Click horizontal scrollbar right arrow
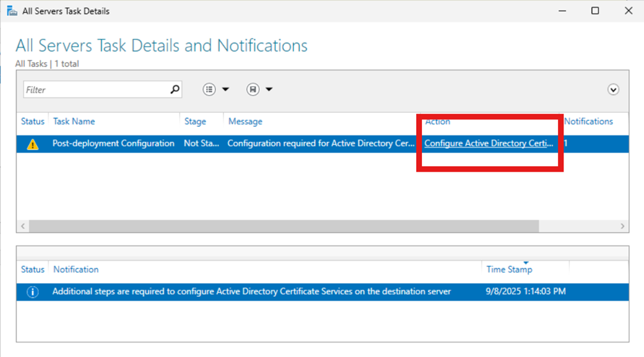Viewport: 644px width, 357px height. [x=623, y=226]
